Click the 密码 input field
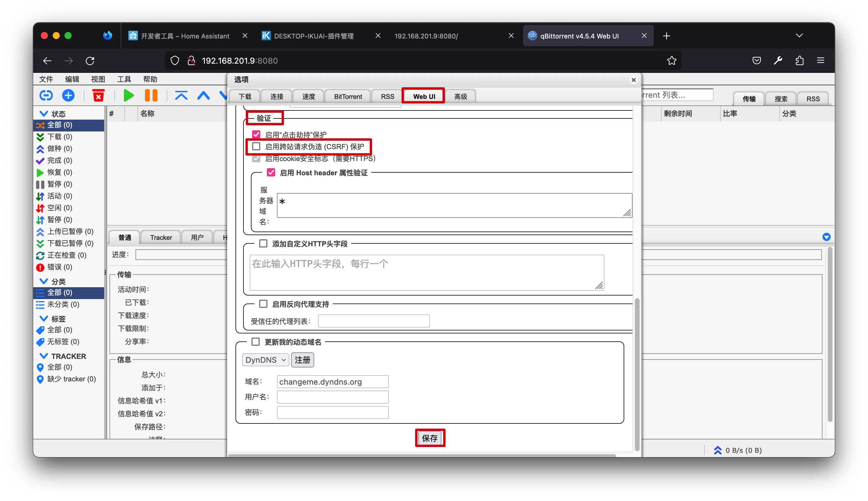This screenshot has height=501, width=868. (x=333, y=412)
